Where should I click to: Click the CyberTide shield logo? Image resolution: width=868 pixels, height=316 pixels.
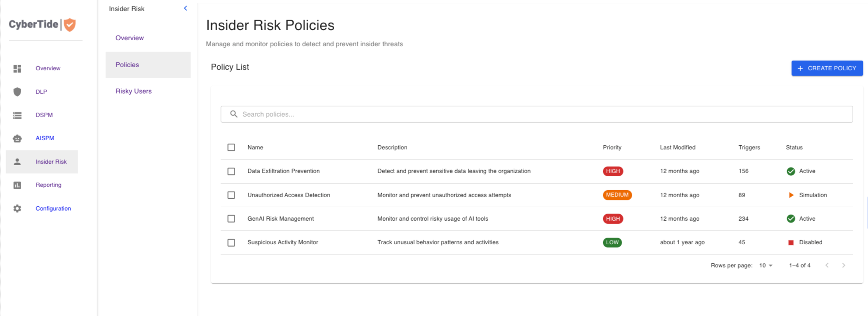[70, 25]
